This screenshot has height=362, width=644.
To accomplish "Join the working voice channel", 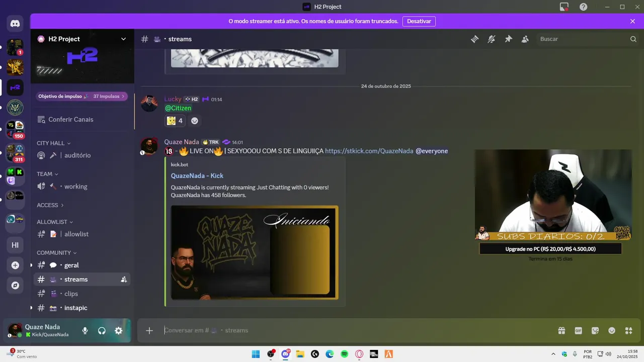I will click(83, 187).
